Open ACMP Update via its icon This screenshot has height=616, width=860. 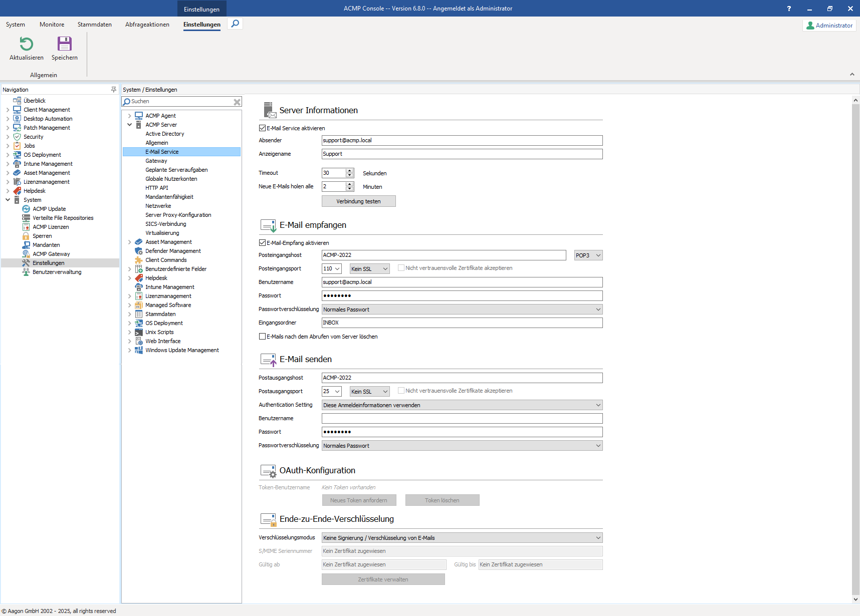tap(26, 209)
